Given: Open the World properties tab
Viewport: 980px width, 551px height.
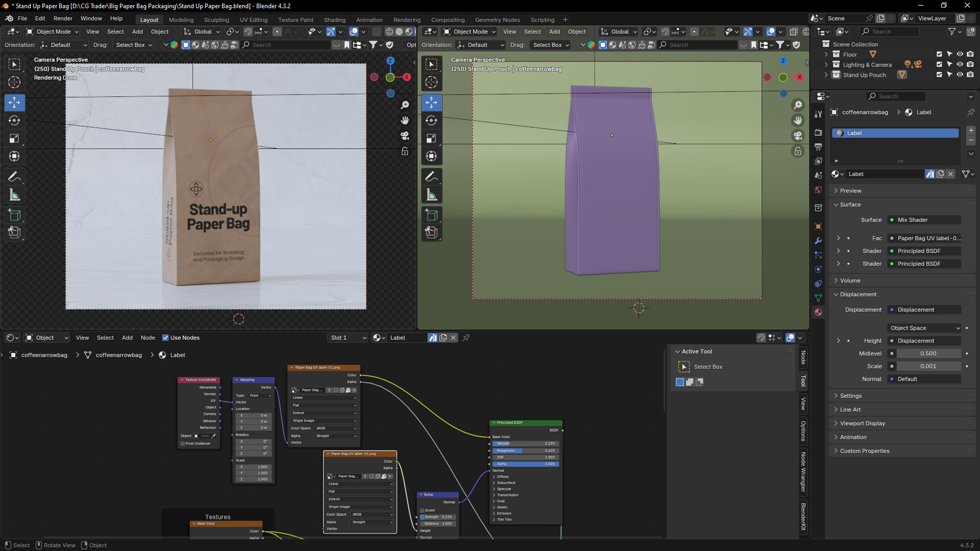Looking at the screenshot, I should [x=818, y=190].
